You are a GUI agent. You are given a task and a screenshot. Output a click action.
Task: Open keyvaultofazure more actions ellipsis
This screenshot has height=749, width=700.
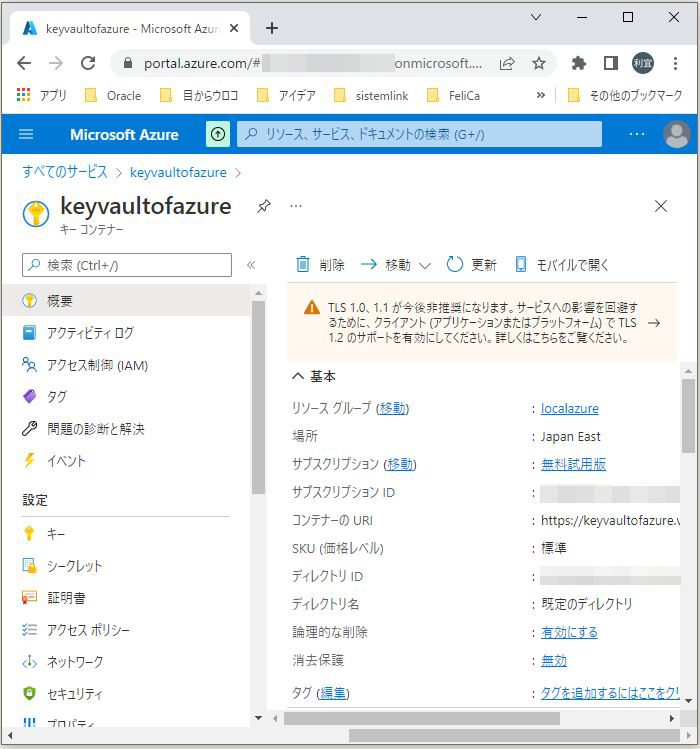pos(296,206)
